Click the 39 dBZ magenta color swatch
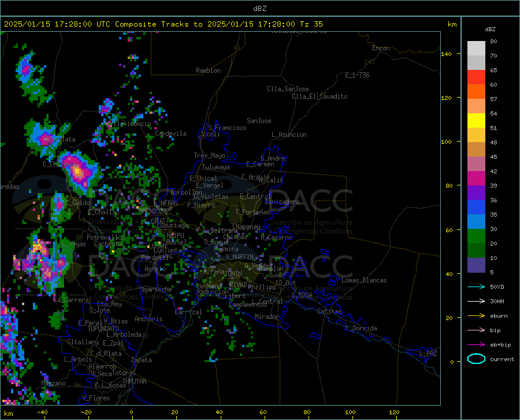Viewport: 520px width, 420px height. point(476,178)
